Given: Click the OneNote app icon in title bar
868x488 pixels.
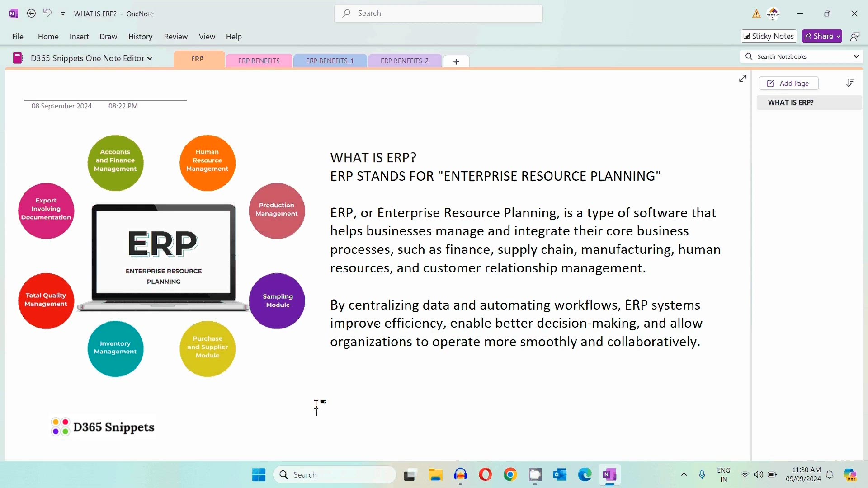Looking at the screenshot, I should (x=13, y=14).
